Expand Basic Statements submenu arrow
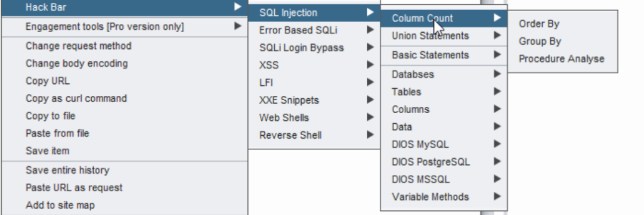 tap(497, 55)
